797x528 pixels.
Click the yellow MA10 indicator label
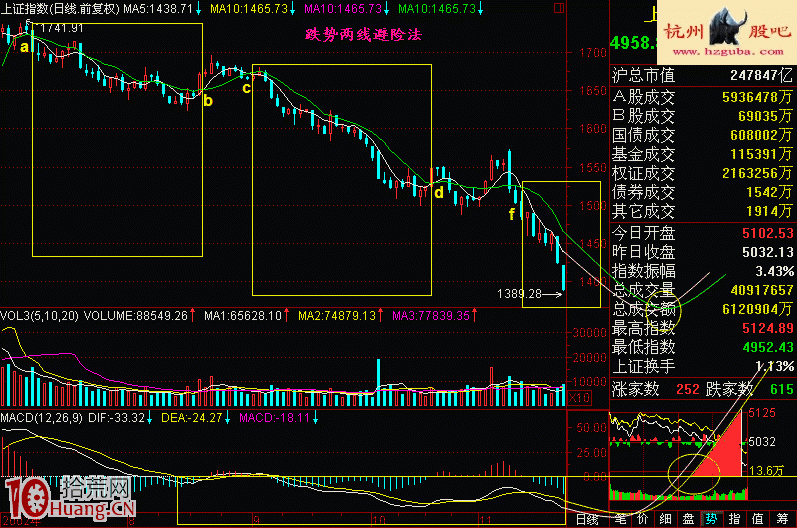[x=246, y=8]
